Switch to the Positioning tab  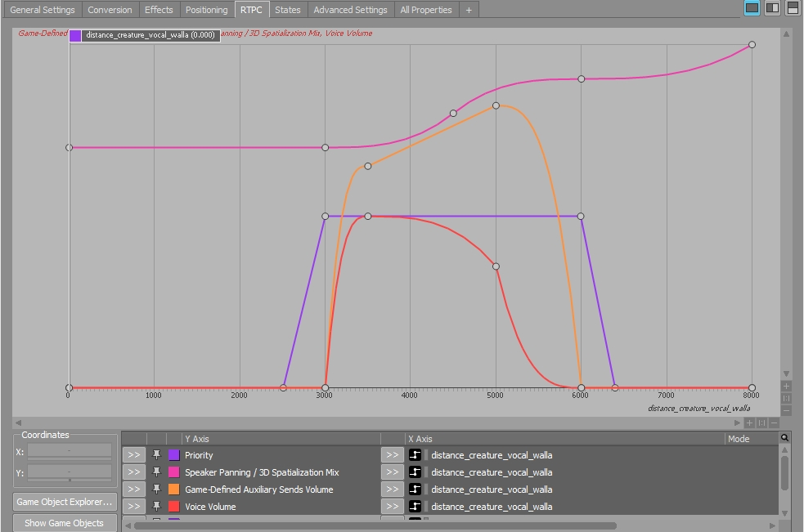tap(207, 10)
